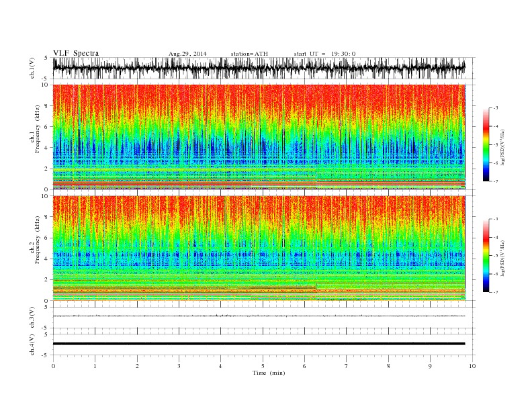Click the "-3" value on ch.1 color scale
The width and height of the screenshot is (532, 411).
tap(496, 108)
